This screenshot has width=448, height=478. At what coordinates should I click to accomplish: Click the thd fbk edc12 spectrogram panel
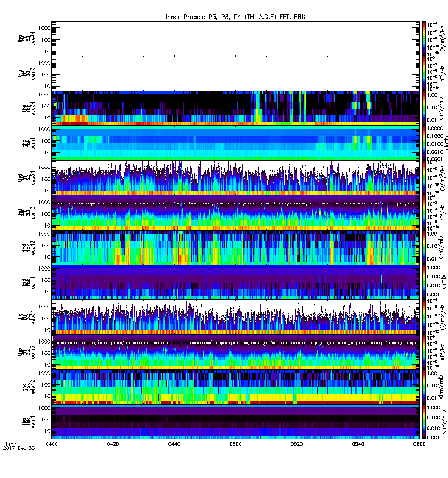[235, 247]
